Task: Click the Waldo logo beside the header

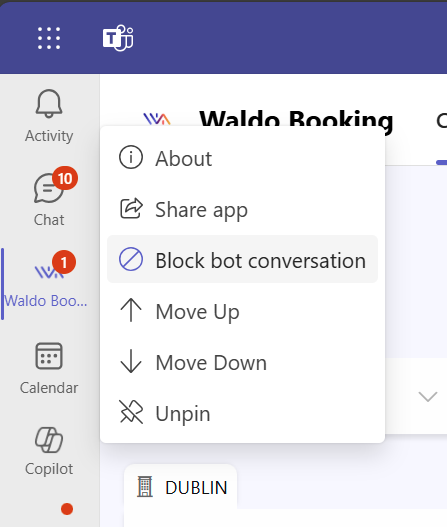Action: click(x=157, y=119)
